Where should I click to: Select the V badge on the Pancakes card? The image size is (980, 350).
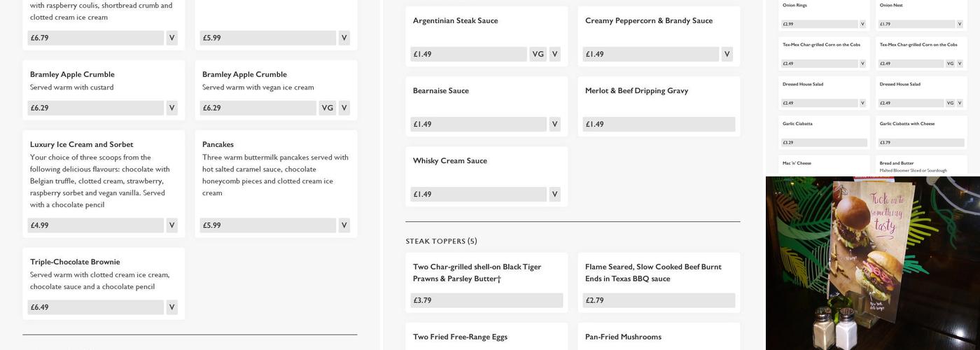[344, 225]
